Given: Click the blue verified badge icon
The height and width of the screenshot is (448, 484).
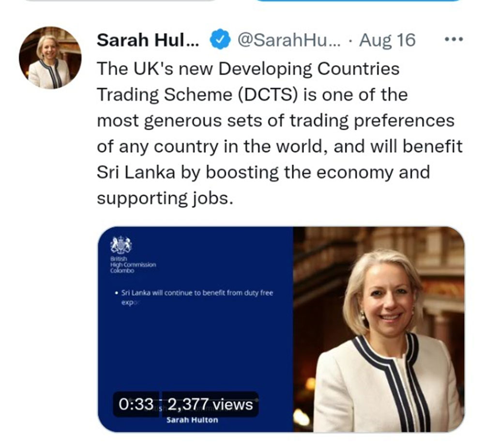Looking at the screenshot, I should point(219,41).
